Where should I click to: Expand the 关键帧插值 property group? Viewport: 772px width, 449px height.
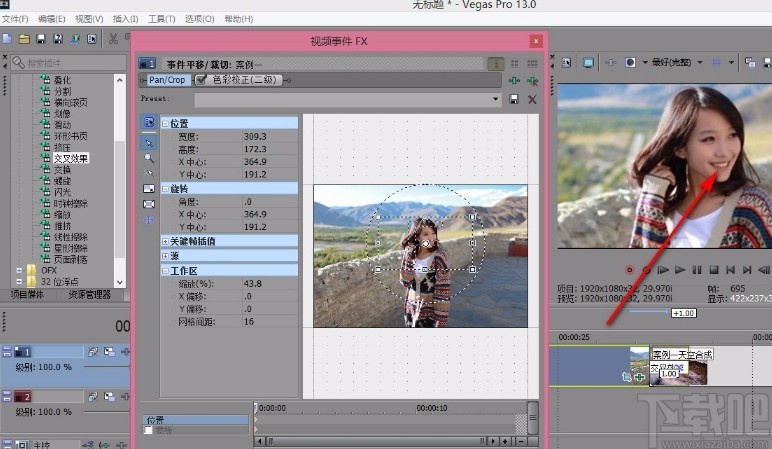click(x=164, y=241)
